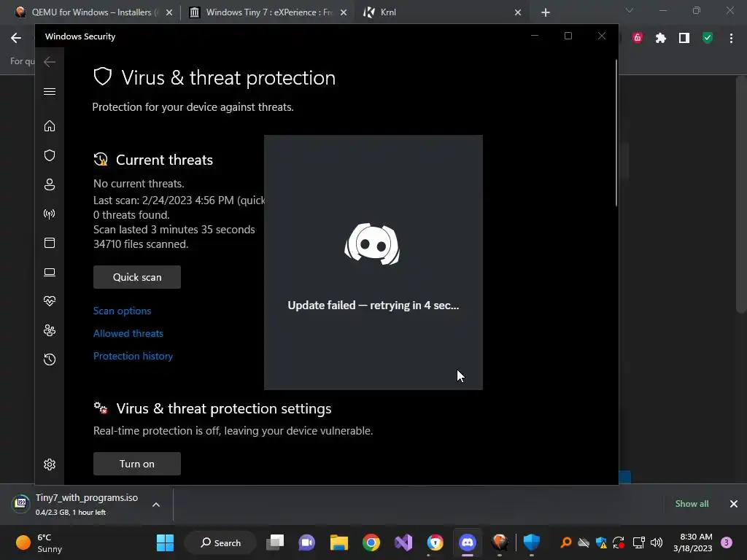This screenshot has height=560, width=747.
Task: Open Firewall & network protection sidebar icon
Action: point(50,214)
